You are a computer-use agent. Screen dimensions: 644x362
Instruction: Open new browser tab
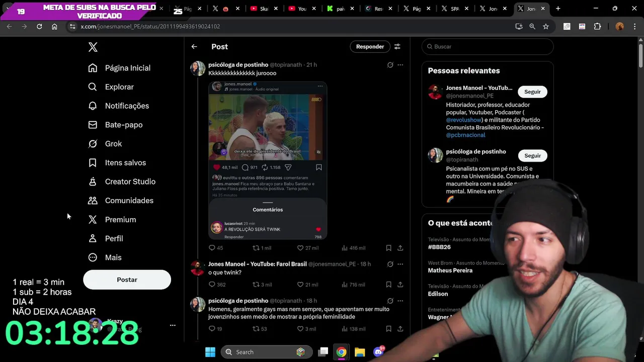(x=558, y=9)
